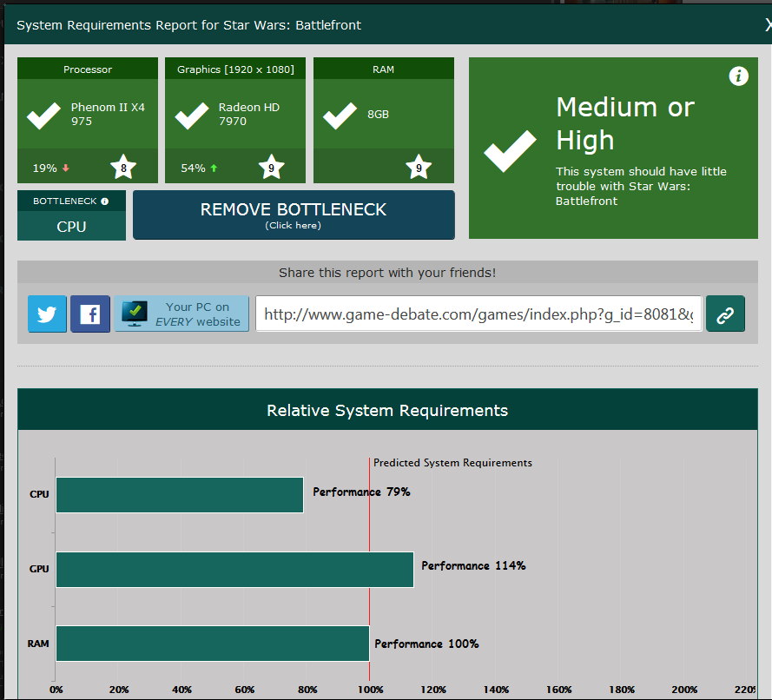
Task: Click the RAM panel star rating 9
Action: tap(419, 168)
